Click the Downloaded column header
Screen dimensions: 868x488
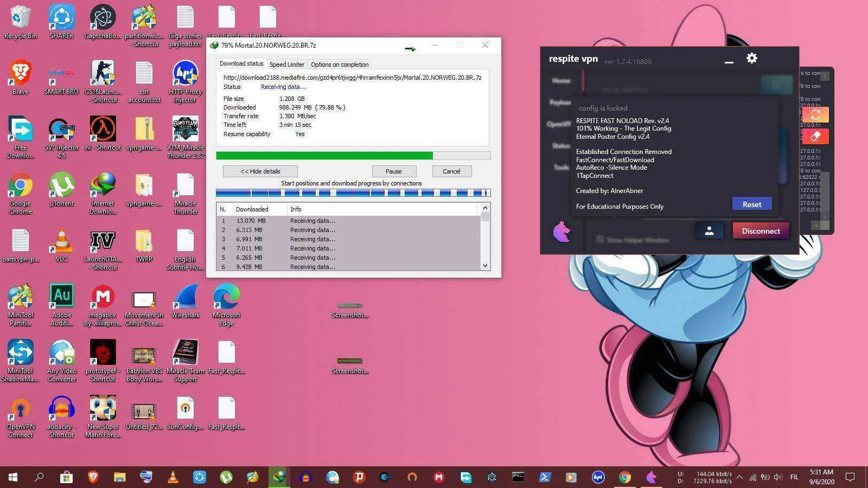click(260, 209)
